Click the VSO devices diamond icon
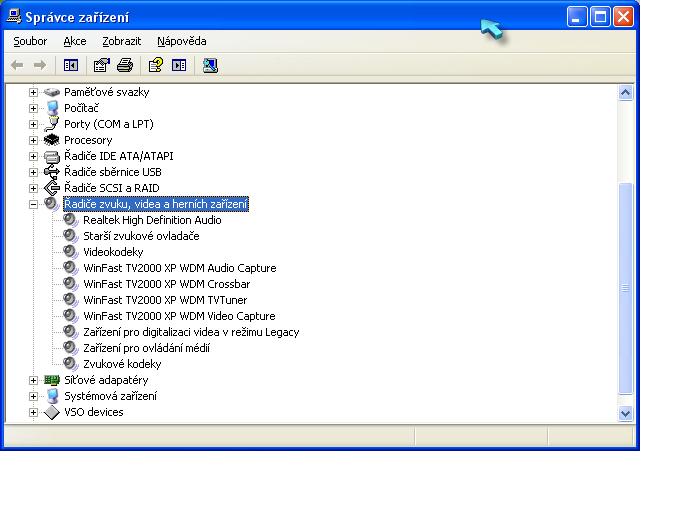 [52, 412]
